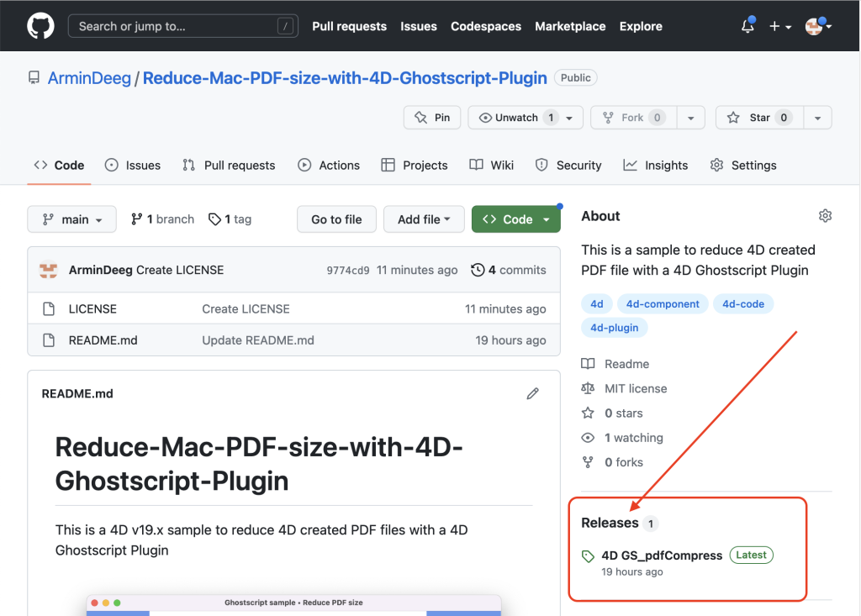Click the Go to file button
The height and width of the screenshot is (616, 861).
click(336, 219)
